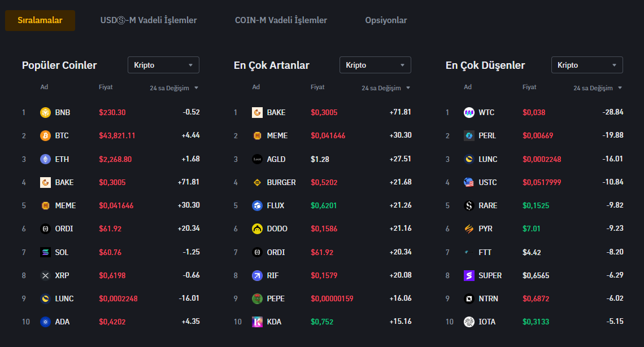Screen dimensions: 644x347
Task: Click the DODO coin icon
Action: point(257,229)
